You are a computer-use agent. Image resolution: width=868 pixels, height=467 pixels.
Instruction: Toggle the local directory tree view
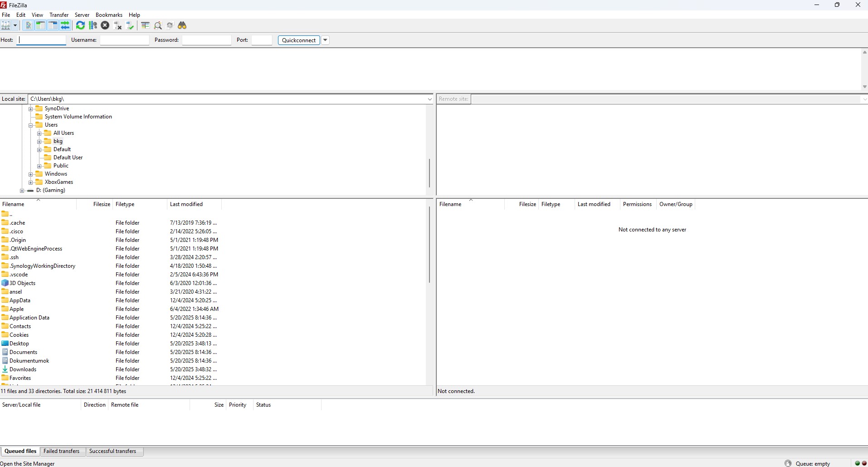click(40, 25)
